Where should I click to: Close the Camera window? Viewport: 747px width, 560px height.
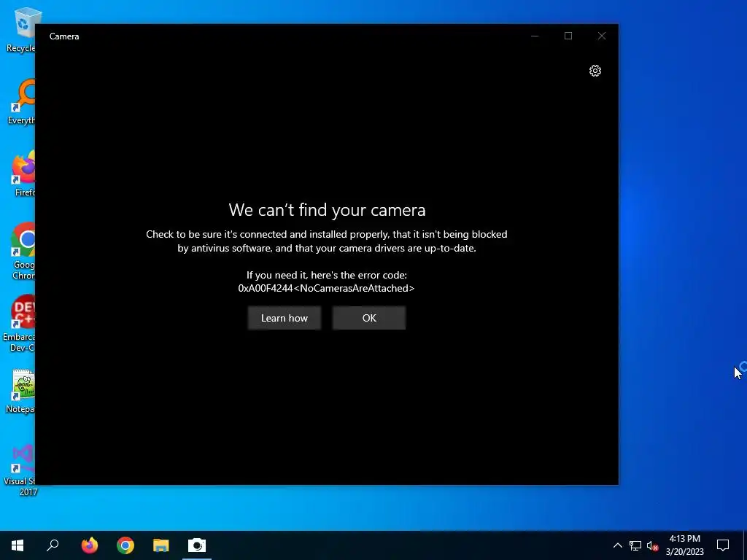pos(602,36)
